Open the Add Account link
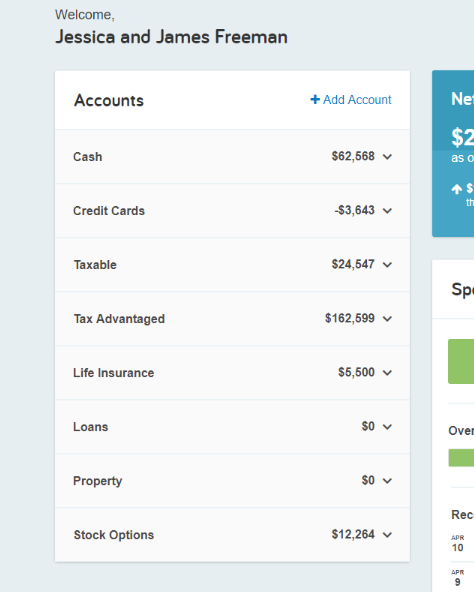Screen dimensions: 474x592 pyautogui.click(x=351, y=100)
